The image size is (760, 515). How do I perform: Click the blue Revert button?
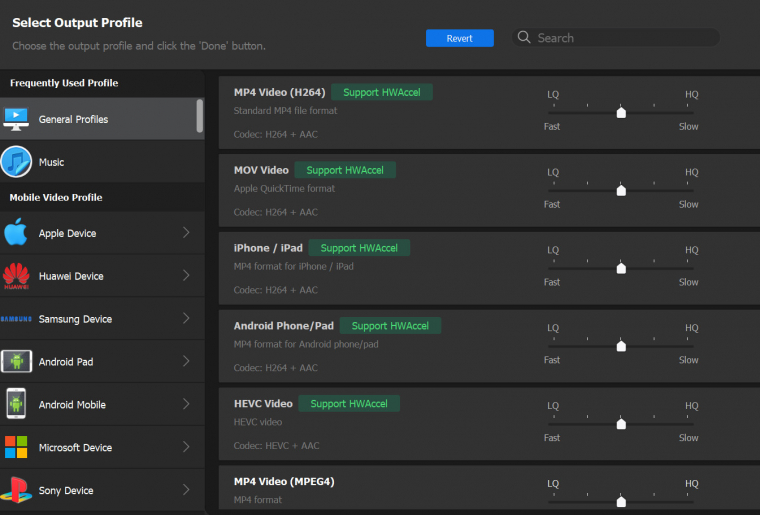tap(459, 38)
